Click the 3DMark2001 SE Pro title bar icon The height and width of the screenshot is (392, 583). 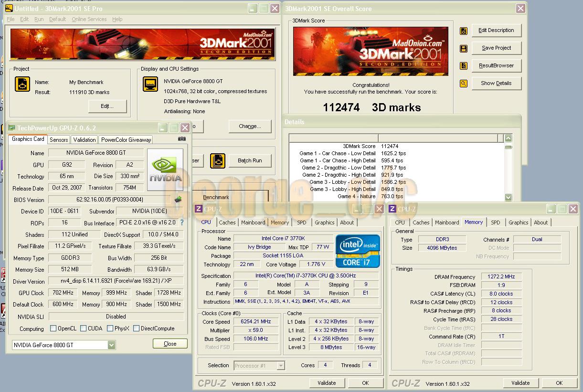[x=9, y=9]
